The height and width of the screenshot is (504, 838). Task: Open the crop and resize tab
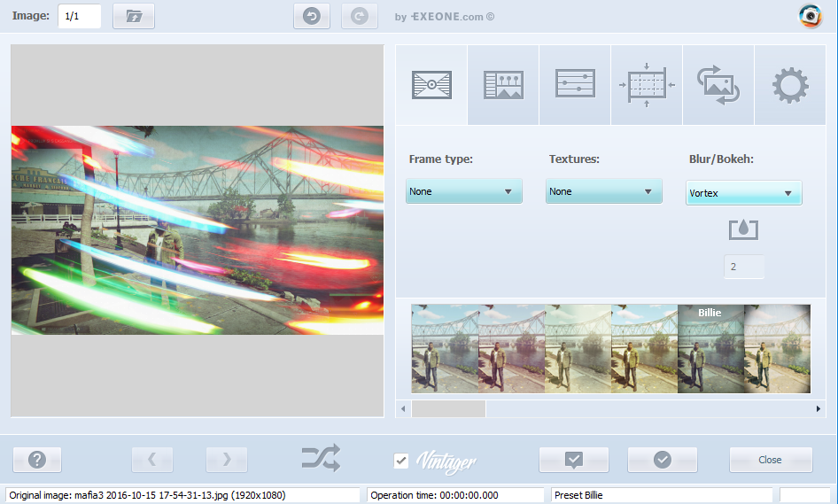click(x=647, y=85)
